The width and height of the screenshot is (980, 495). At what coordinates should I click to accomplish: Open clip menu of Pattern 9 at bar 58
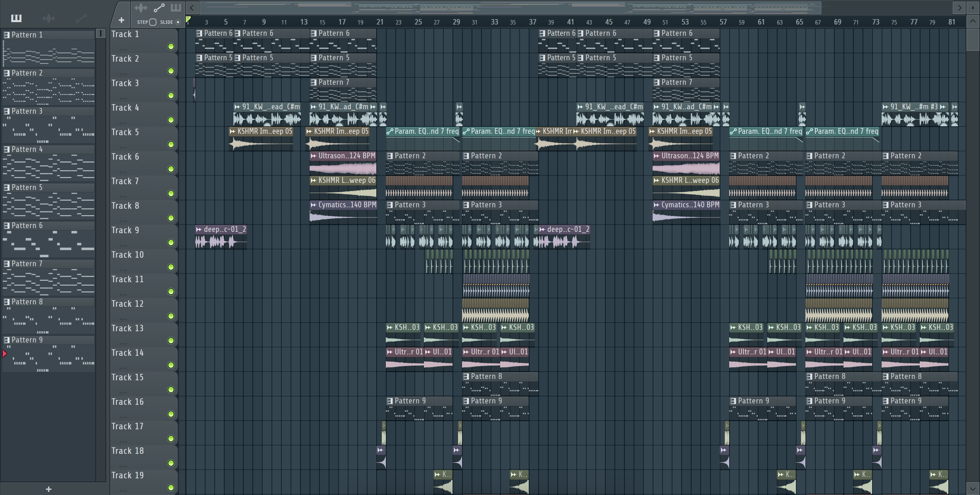[x=733, y=401]
